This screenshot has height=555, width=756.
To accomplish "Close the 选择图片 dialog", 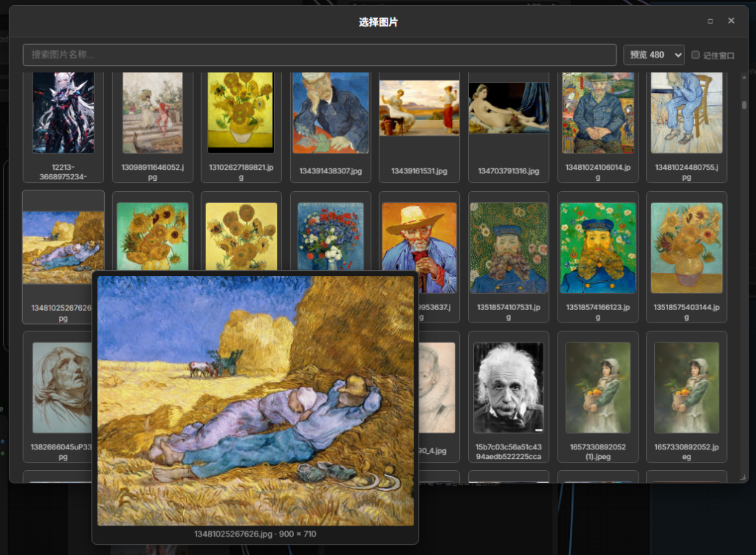I will 731,21.
